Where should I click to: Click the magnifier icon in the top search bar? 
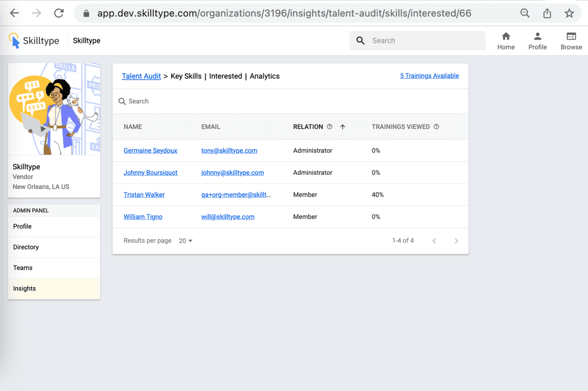click(x=360, y=41)
